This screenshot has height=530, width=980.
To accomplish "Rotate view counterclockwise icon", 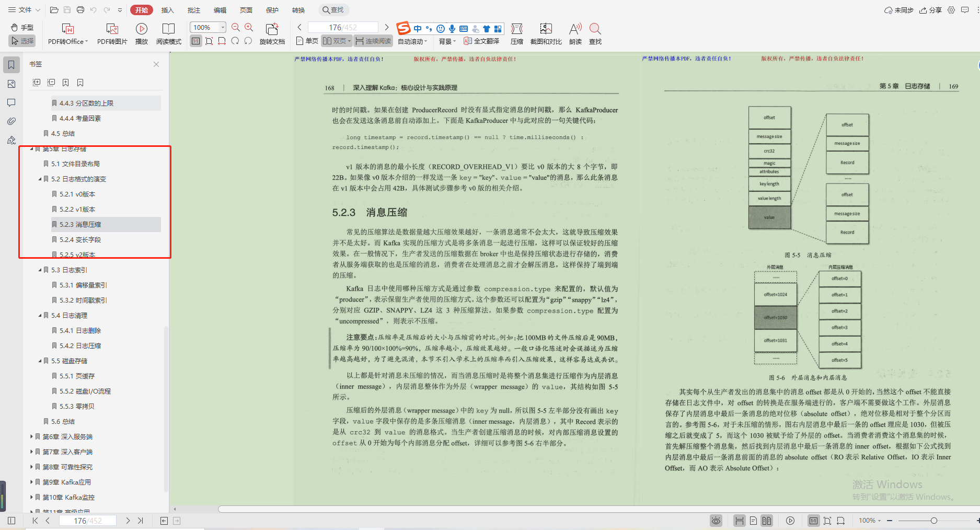I will (x=248, y=41).
